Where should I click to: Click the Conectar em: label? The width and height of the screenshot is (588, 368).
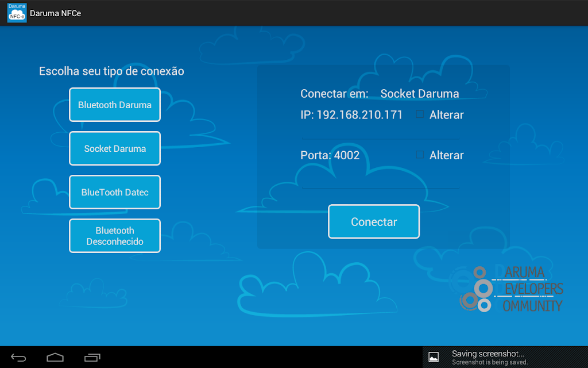[x=335, y=94]
